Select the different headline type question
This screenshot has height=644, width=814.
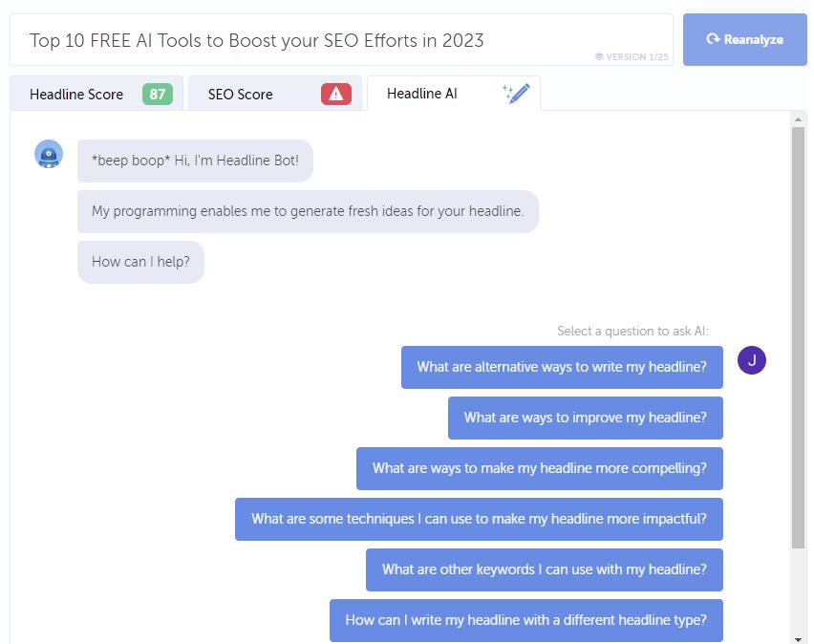coord(526,620)
